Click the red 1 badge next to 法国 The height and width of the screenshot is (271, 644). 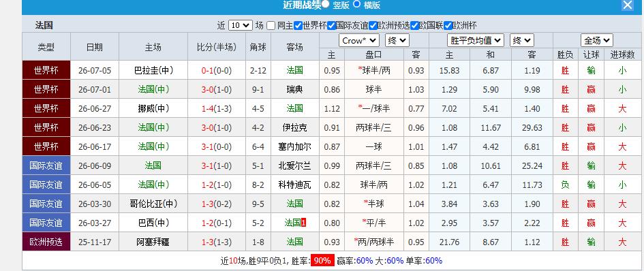pyautogui.click(x=303, y=223)
